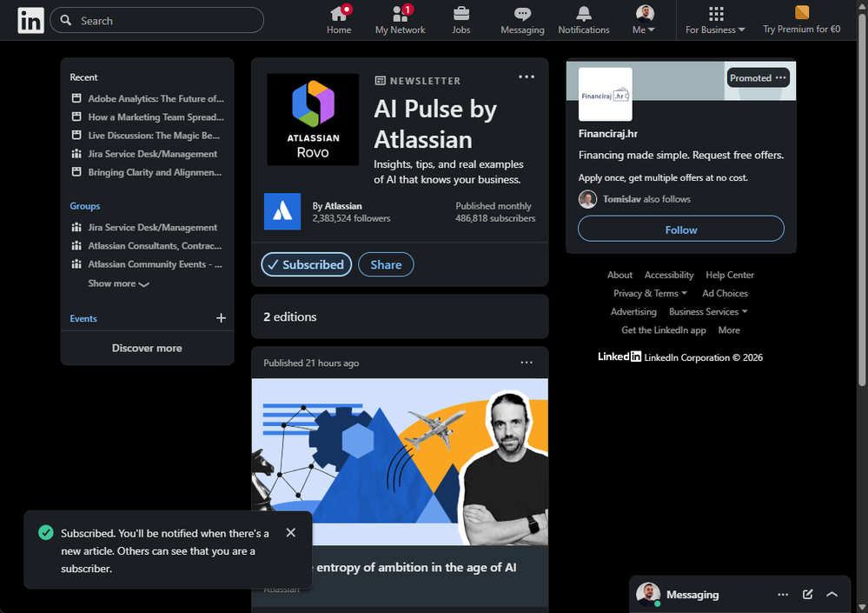Open the Groups section link
This screenshot has width=868, height=613.
tap(84, 206)
